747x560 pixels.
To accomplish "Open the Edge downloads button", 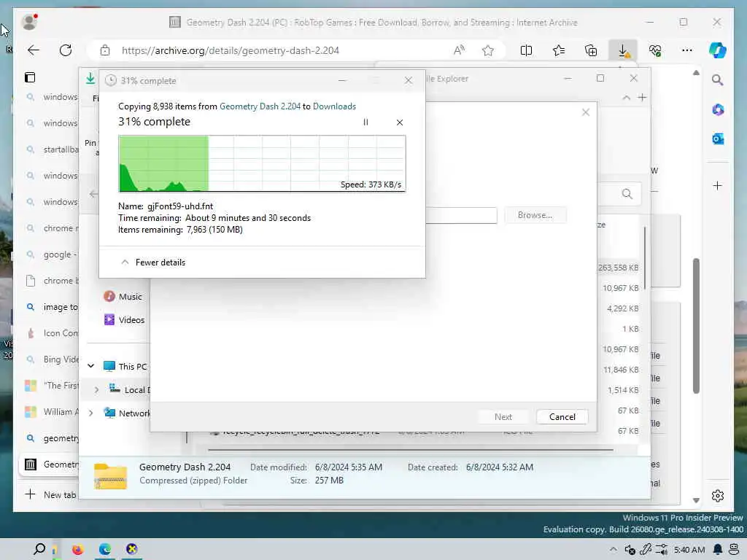I will (623, 50).
